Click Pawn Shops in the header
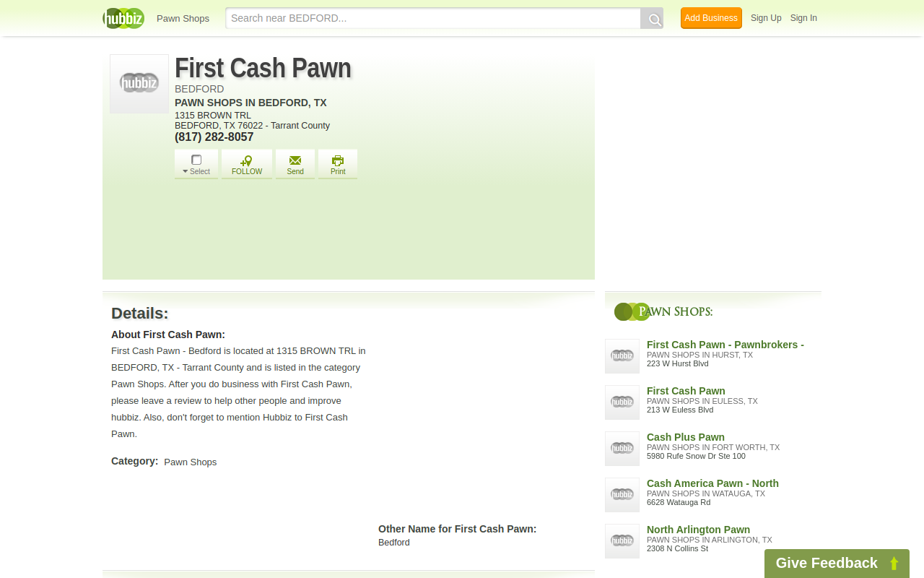 click(183, 19)
